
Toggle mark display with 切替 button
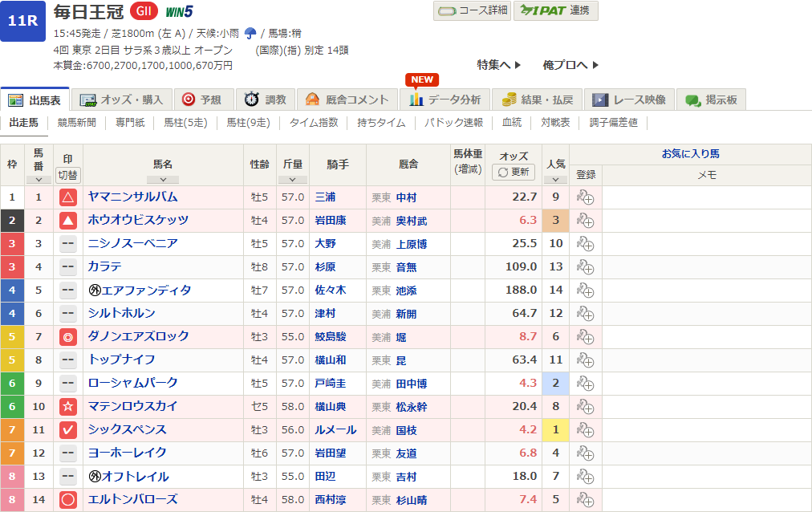pyautogui.click(x=68, y=175)
